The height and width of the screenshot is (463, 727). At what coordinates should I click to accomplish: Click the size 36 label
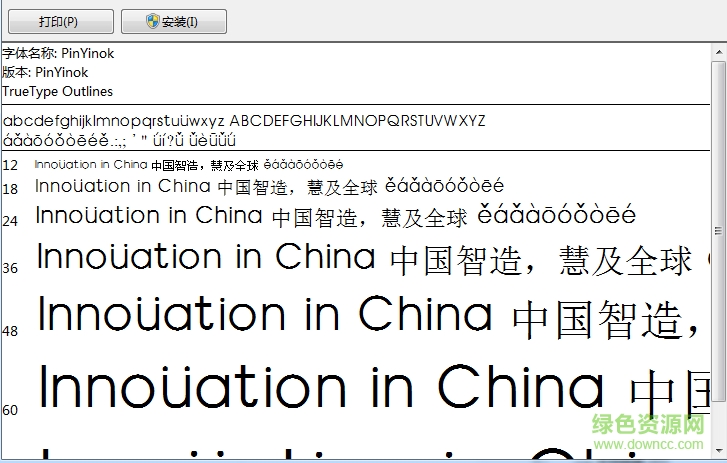point(10,268)
